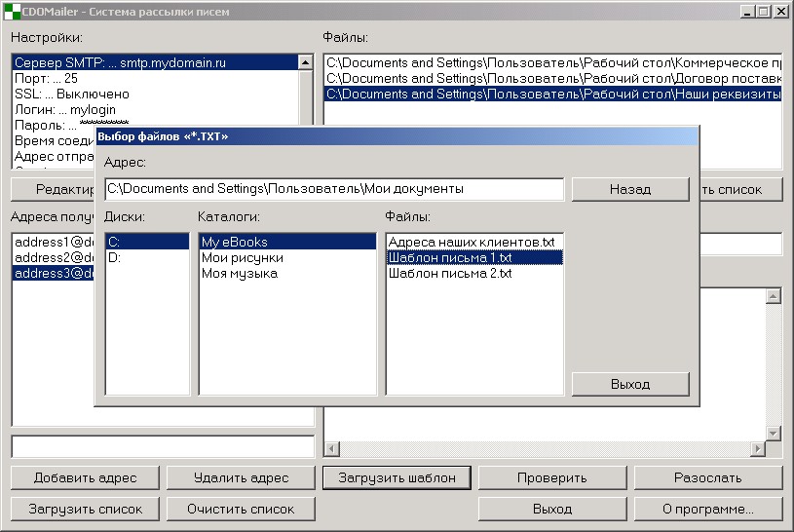Click Загрузить список button
The width and height of the screenshot is (794, 532).
(85, 509)
